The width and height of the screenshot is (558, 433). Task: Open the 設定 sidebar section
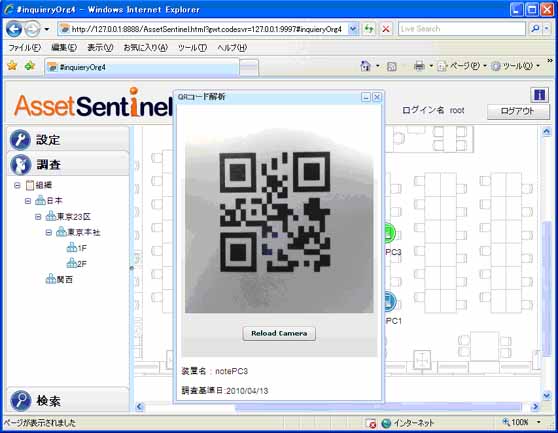(x=68, y=139)
